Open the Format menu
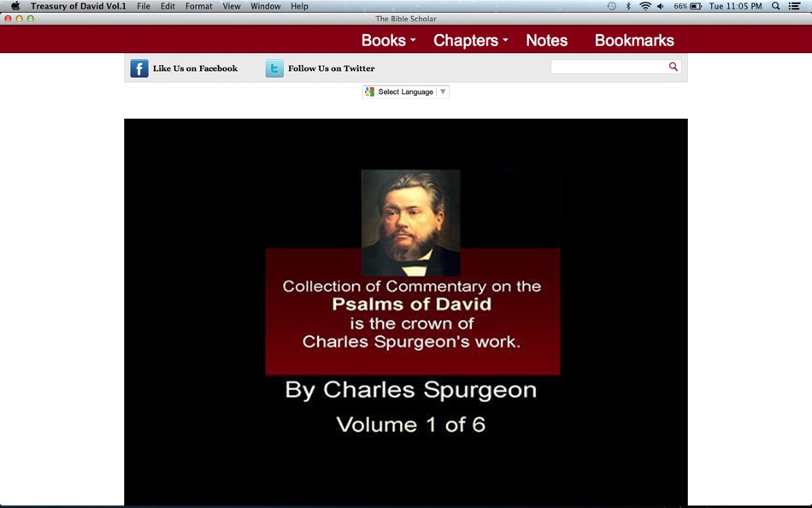The height and width of the screenshot is (508, 812). pos(199,6)
